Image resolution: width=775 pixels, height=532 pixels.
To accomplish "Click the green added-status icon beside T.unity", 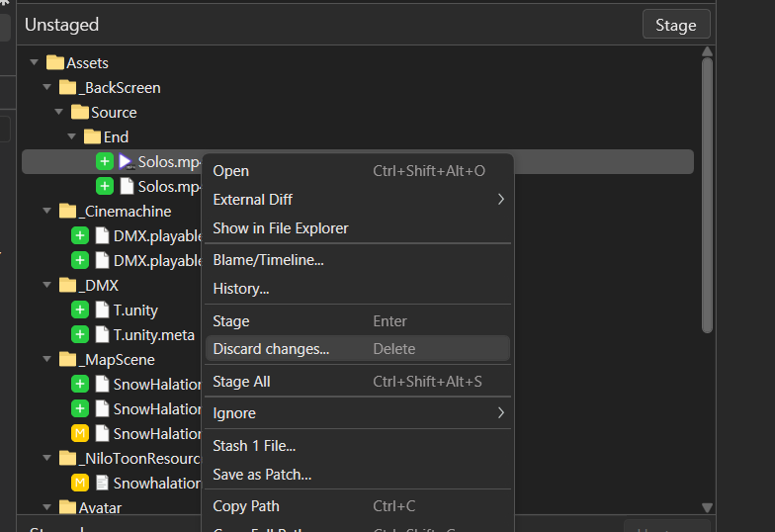I will coord(80,310).
